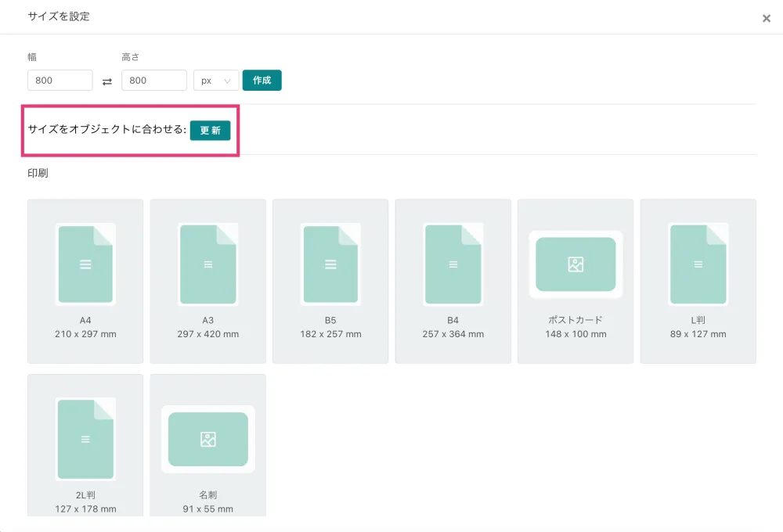Screen dimensions: 783x532
Task: Click the 高さ height input field
Action: click(153, 81)
